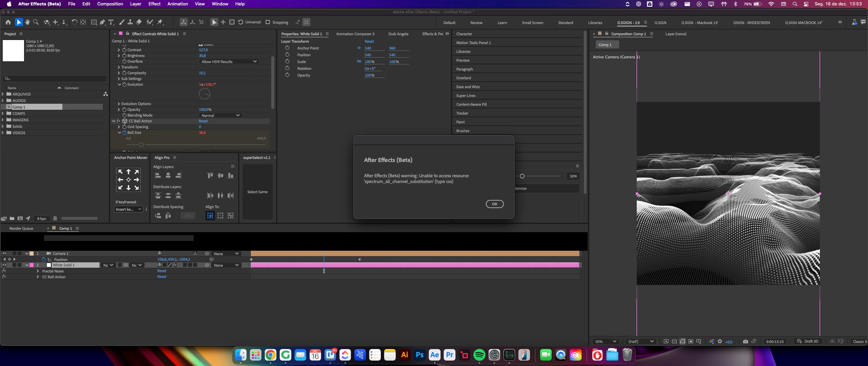Viewport: 868px width, 366px height.
Task: Switch to the Render Queue tab
Action: point(21,228)
